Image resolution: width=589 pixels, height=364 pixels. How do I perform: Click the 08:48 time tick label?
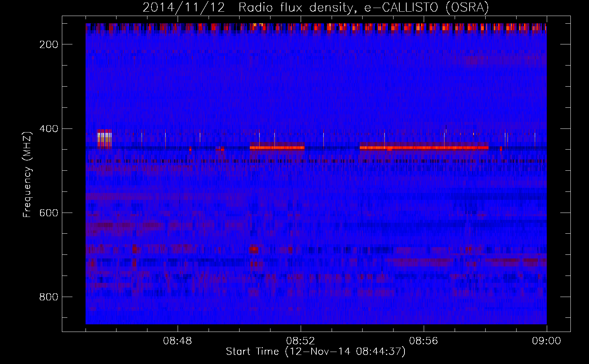(x=178, y=341)
